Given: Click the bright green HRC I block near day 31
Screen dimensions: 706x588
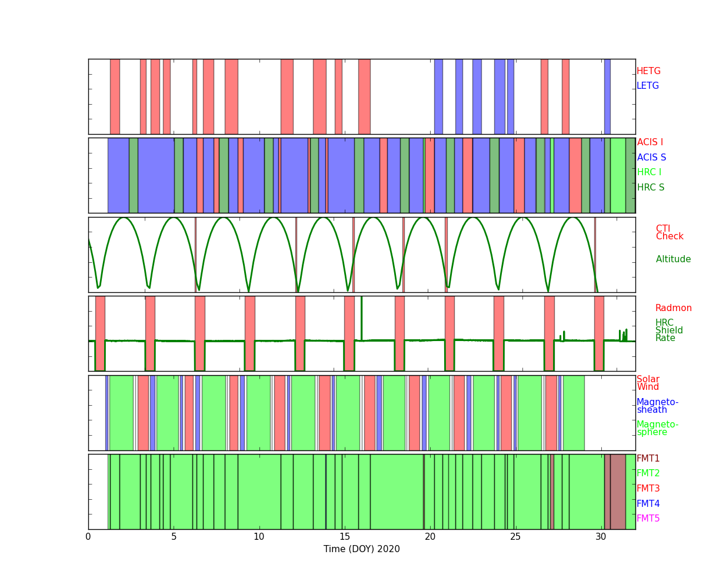Looking at the screenshot, I should [x=618, y=175].
